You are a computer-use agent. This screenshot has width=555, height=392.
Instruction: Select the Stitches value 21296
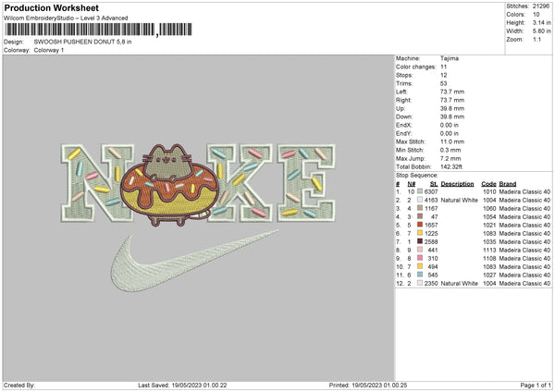[x=541, y=6]
